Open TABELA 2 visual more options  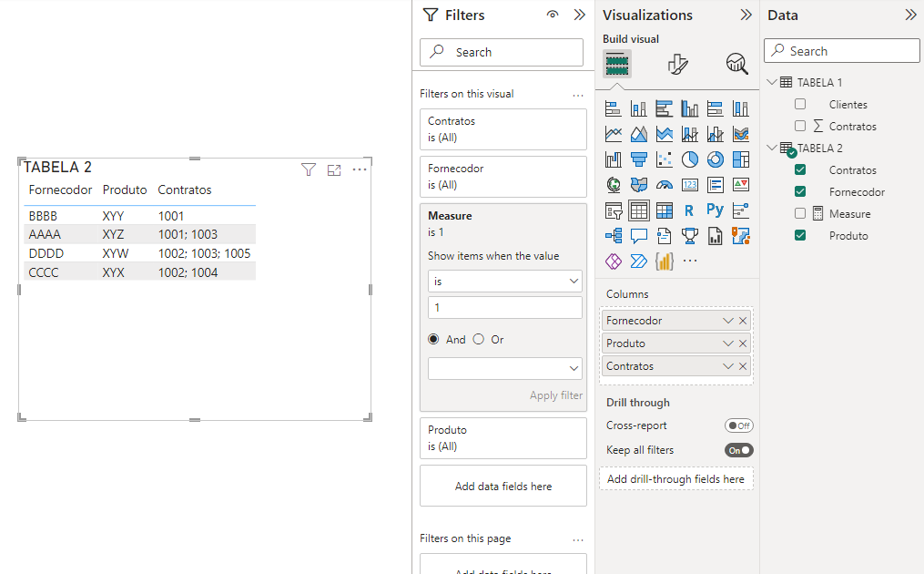[360, 169]
